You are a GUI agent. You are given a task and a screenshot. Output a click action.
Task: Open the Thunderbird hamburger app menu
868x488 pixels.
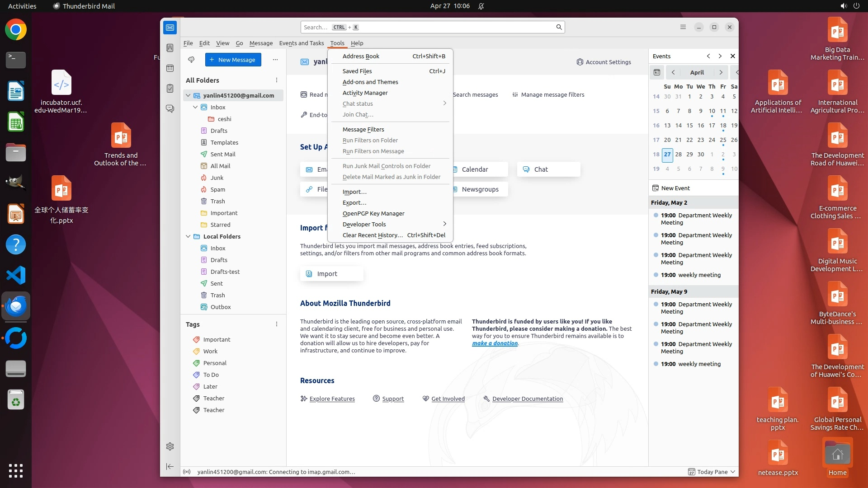683,27
